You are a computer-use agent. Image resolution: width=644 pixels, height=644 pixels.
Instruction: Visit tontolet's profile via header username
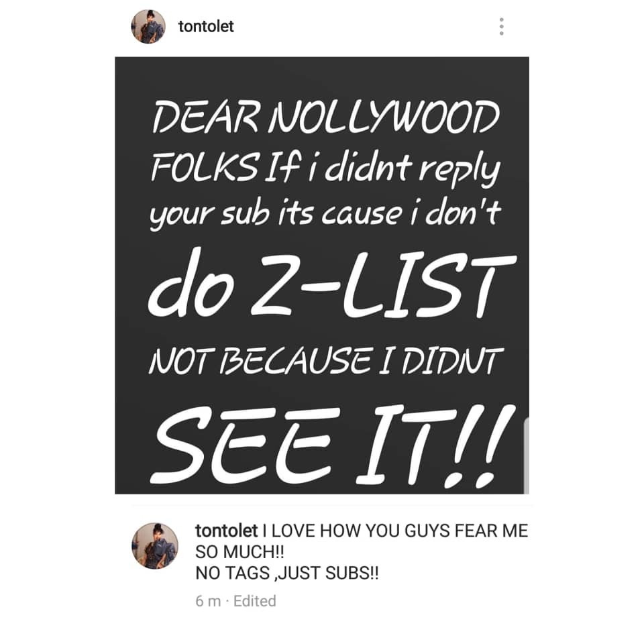[x=206, y=27]
